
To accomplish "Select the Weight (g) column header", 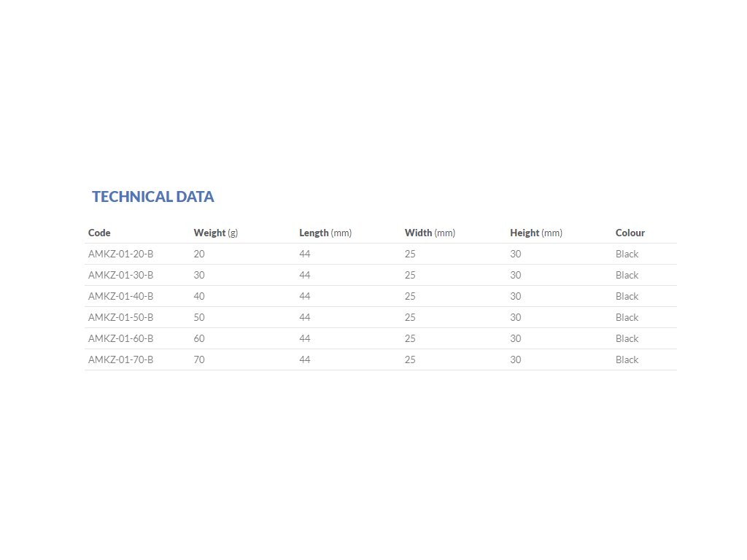I will pos(215,233).
